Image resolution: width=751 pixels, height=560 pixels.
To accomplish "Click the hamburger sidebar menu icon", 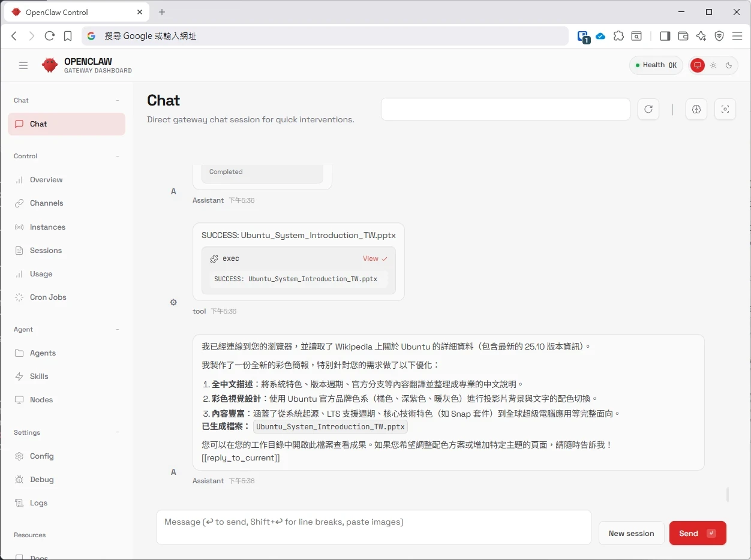I will (23, 65).
